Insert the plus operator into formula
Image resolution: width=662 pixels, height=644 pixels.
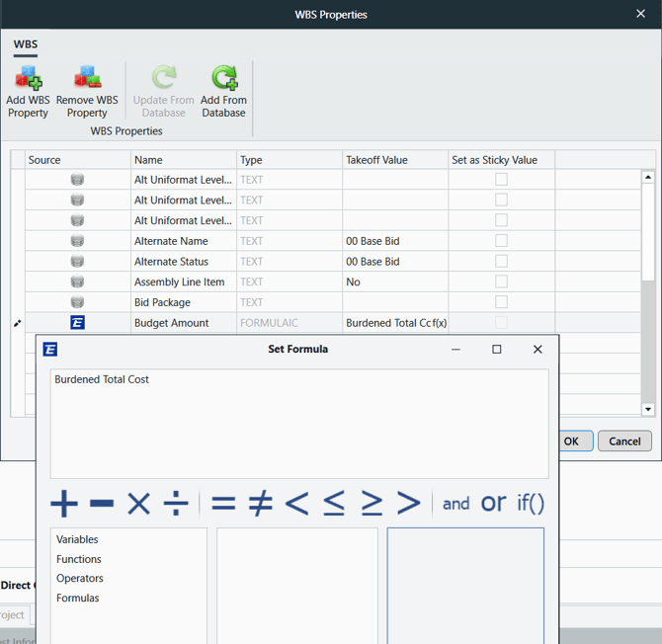[64, 504]
